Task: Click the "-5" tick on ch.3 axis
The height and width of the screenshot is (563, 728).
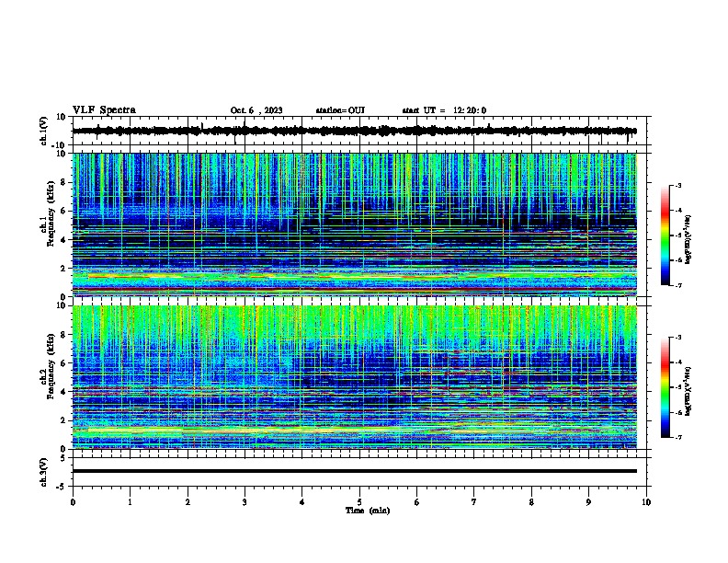Action: [x=63, y=487]
